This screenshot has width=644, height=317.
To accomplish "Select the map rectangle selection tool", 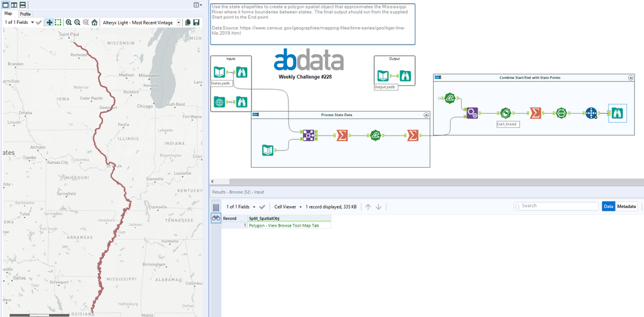I will [58, 22].
